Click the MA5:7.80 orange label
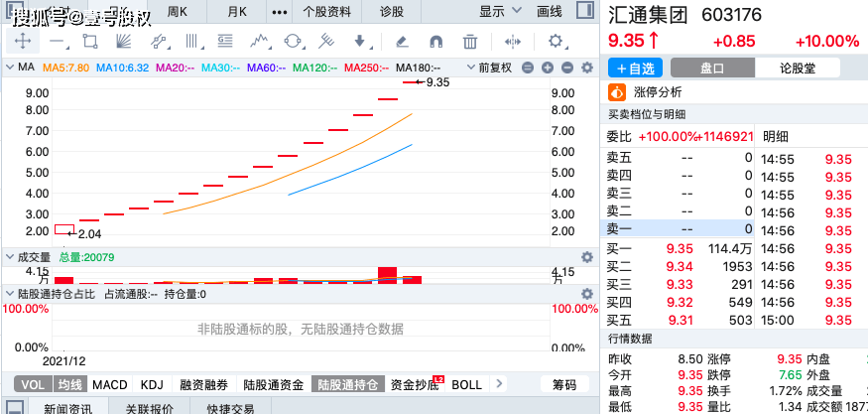The width and height of the screenshot is (868, 414). (x=65, y=68)
